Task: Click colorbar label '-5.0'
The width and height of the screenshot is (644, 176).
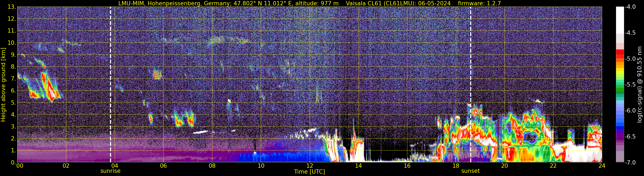Action: pyautogui.click(x=630, y=59)
